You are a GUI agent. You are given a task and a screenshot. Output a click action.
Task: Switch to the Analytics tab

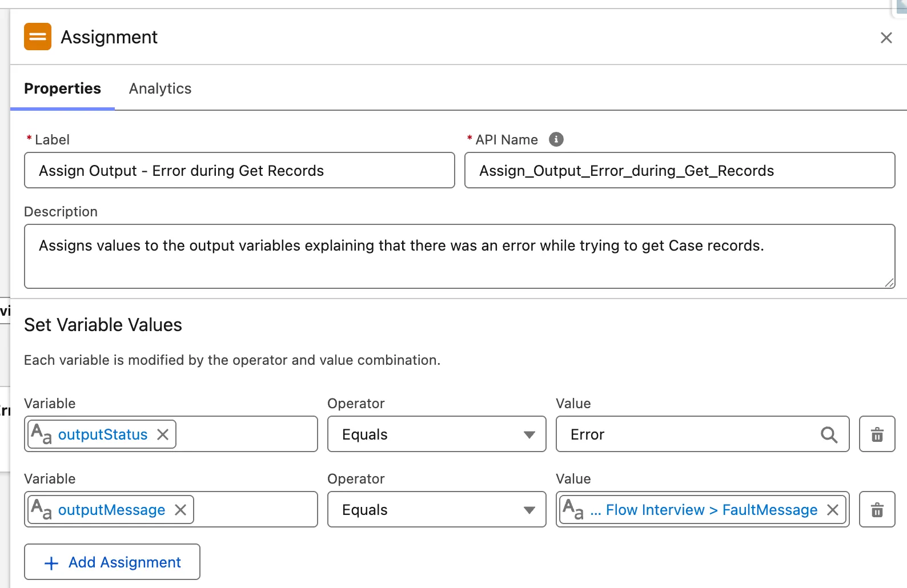(x=160, y=88)
